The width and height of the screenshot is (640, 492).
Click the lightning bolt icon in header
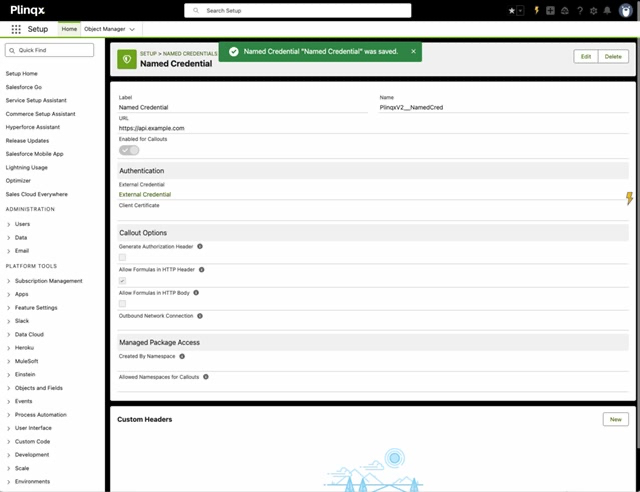tap(536, 11)
